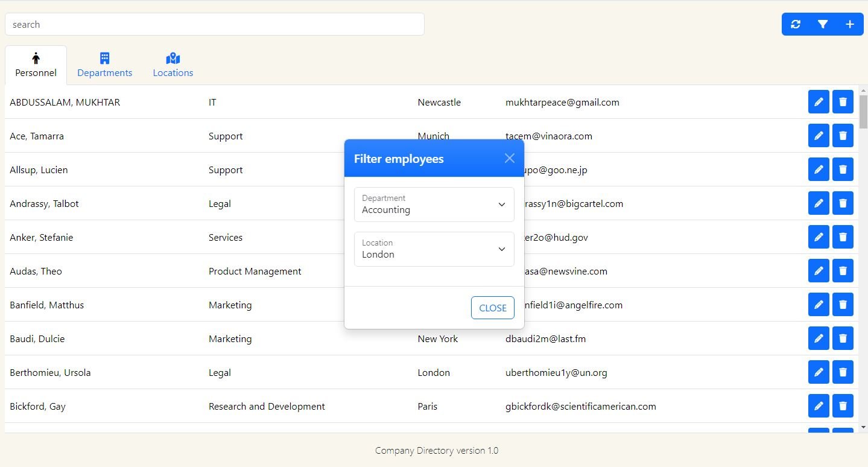The height and width of the screenshot is (467, 868).
Task: Click the plus icon to add entry
Action: pos(850,24)
